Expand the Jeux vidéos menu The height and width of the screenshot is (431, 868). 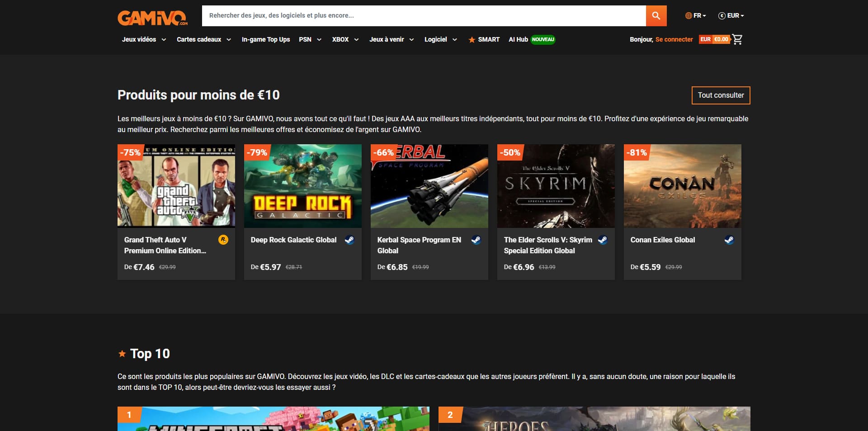(144, 39)
